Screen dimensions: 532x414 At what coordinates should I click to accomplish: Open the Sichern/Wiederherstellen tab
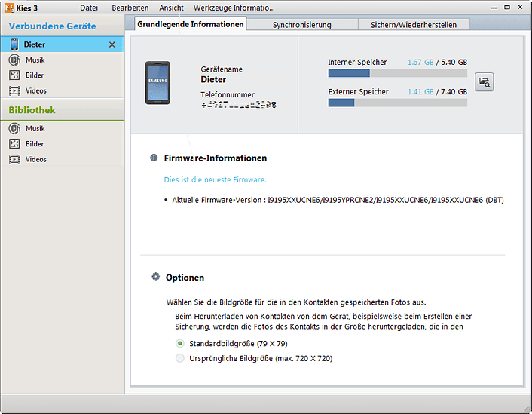pos(414,25)
